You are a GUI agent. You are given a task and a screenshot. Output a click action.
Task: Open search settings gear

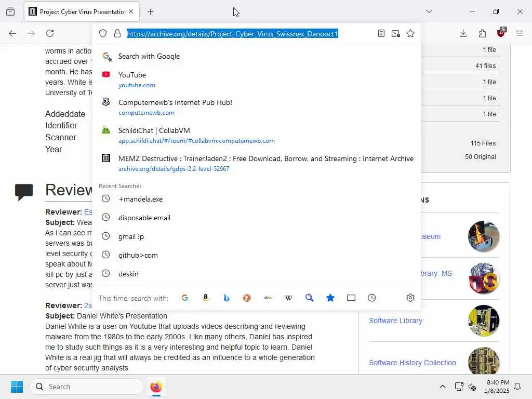point(410,298)
